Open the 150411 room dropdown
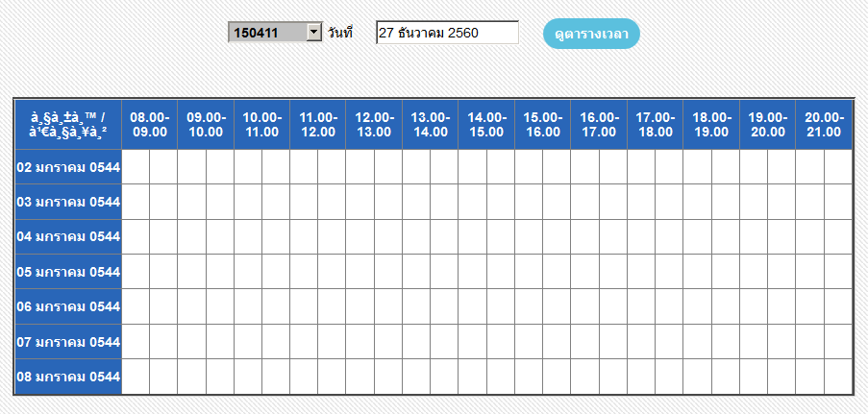The height and width of the screenshot is (414, 868). click(275, 33)
